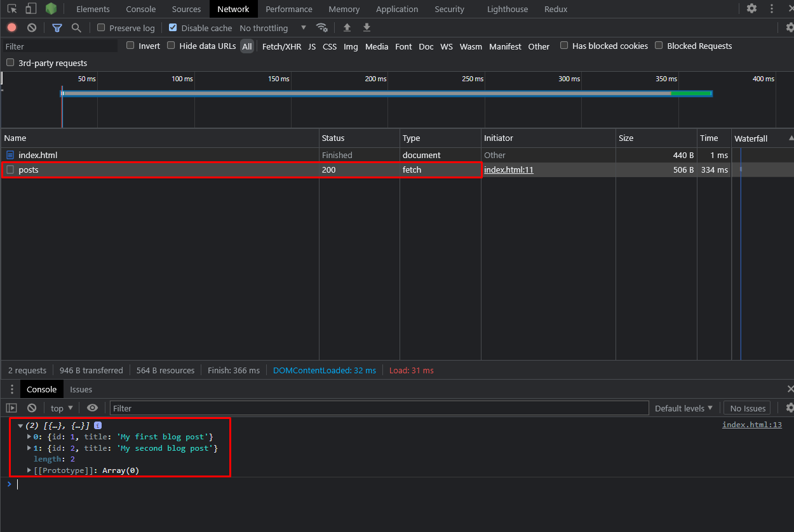794x532 pixels.
Task: Click the import HAR upload icon
Action: tap(347, 28)
